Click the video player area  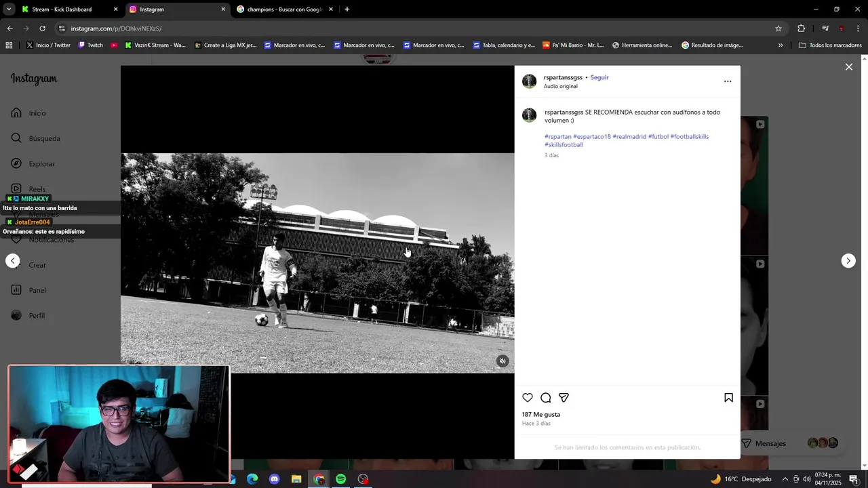(317, 263)
